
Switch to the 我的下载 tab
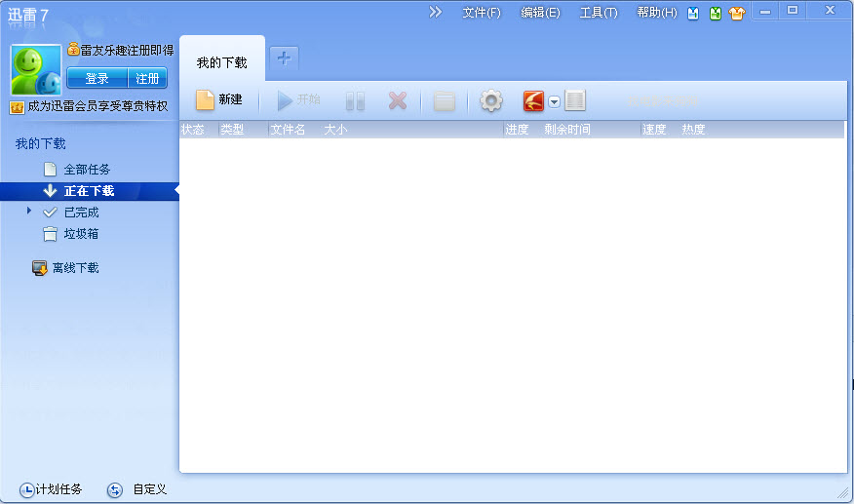(221, 63)
